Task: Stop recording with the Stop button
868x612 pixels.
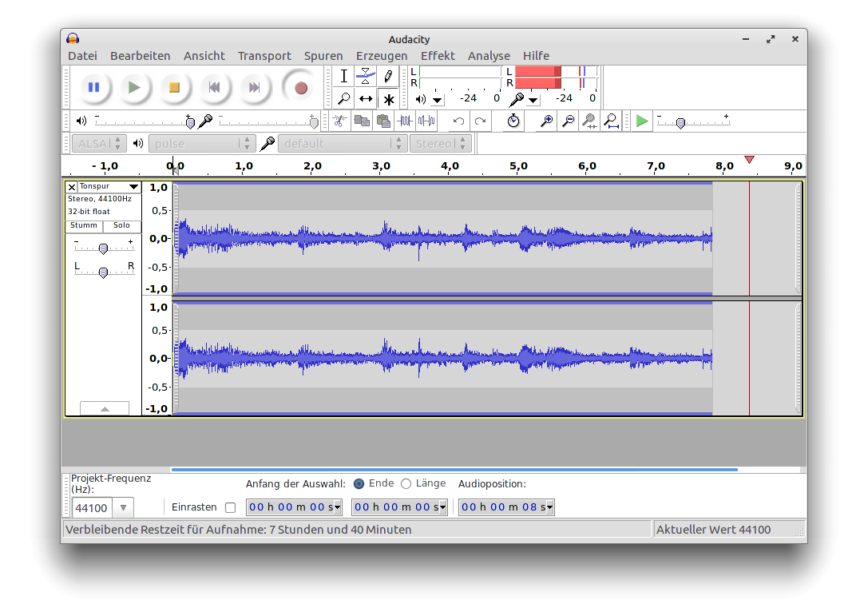Action: click(174, 88)
